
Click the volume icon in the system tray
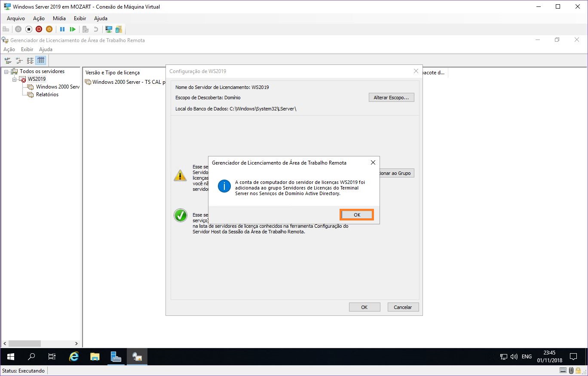(514, 357)
